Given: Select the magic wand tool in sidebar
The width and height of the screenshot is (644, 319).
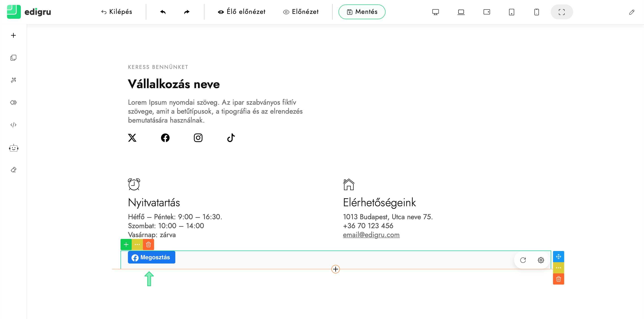Looking at the screenshot, I should 13,80.
